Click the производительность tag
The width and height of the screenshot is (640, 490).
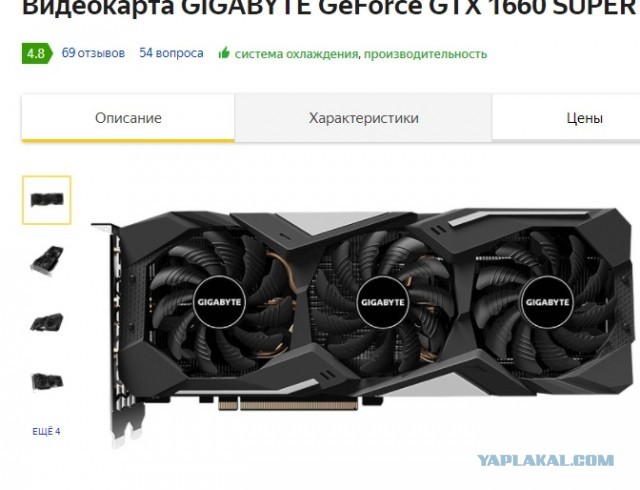(x=425, y=54)
